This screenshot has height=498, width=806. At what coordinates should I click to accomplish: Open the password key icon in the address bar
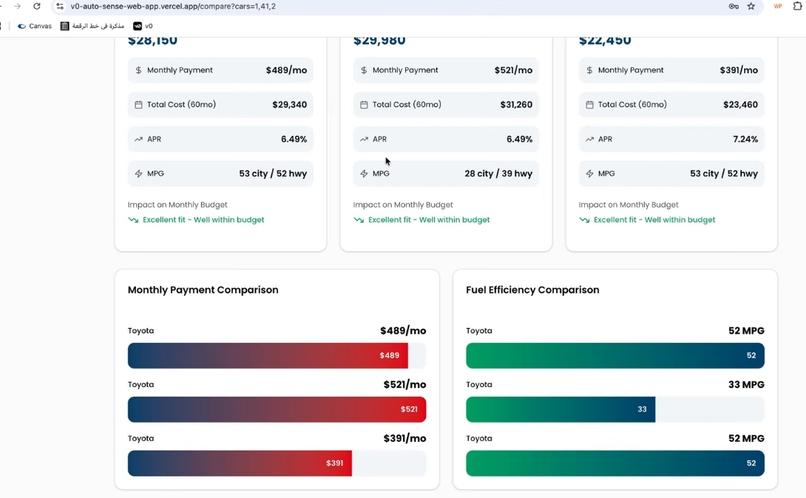coord(734,6)
